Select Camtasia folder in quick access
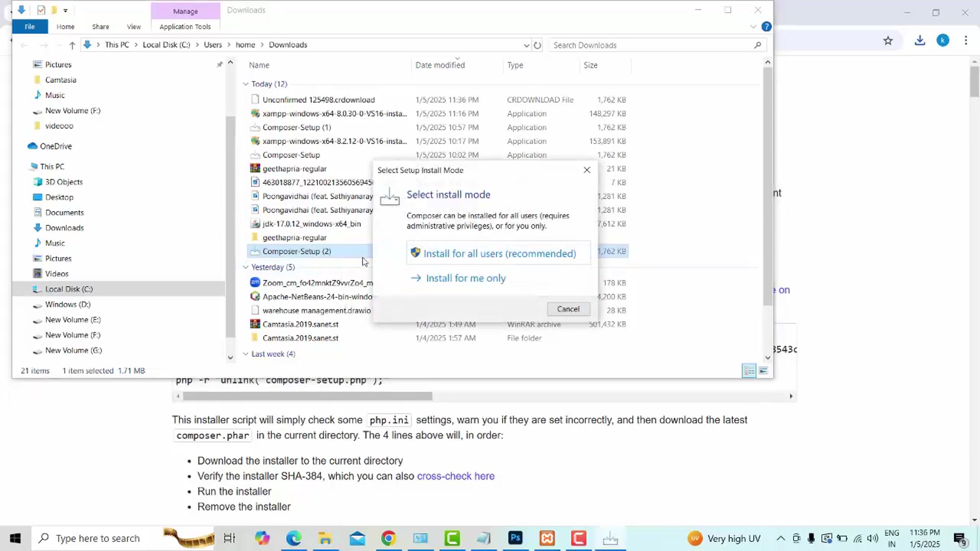 [x=60, y=80]
